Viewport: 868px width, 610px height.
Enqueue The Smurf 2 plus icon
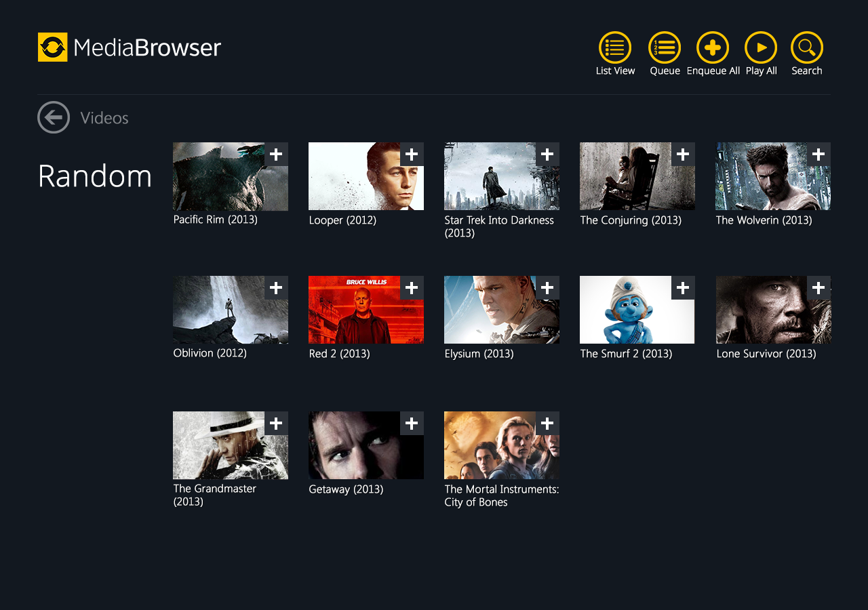(683, 288)
